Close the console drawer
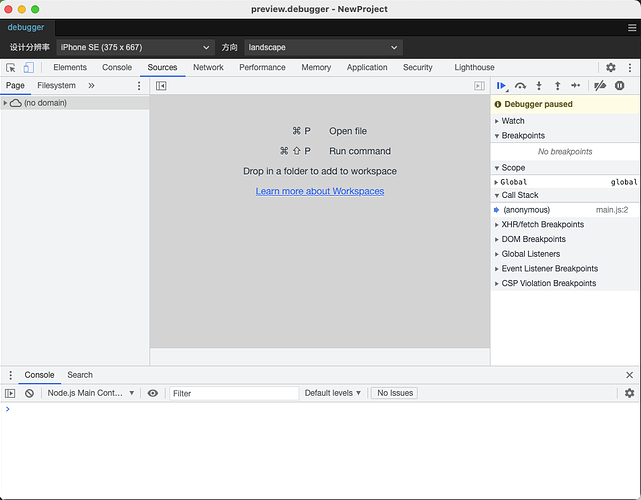Viewport: 641px width, 500px height. coord(630,375)
